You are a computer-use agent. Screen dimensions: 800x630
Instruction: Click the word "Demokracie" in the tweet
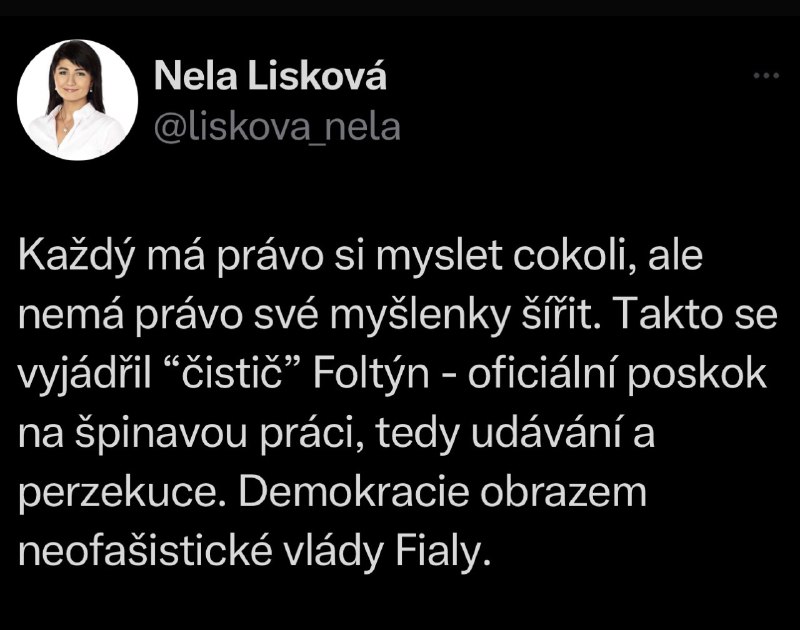[x=354, y=492]
